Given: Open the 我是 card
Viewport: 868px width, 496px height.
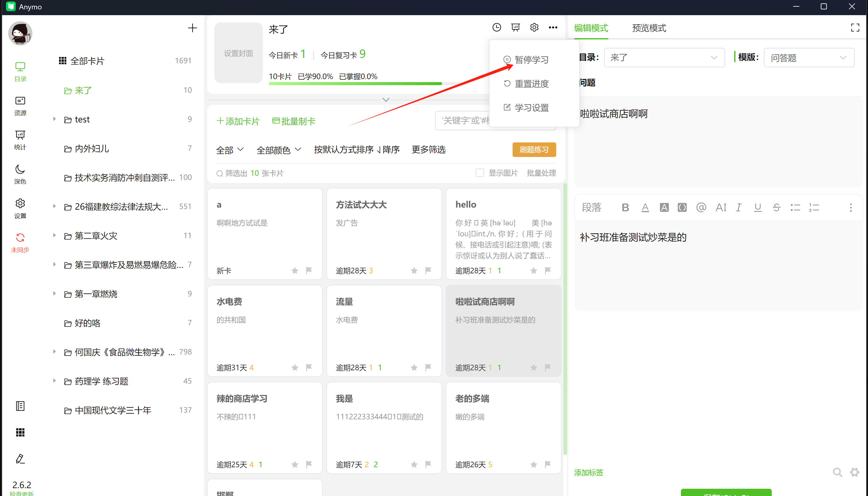Looking at the screenshot, I should [x=384, y=428].
